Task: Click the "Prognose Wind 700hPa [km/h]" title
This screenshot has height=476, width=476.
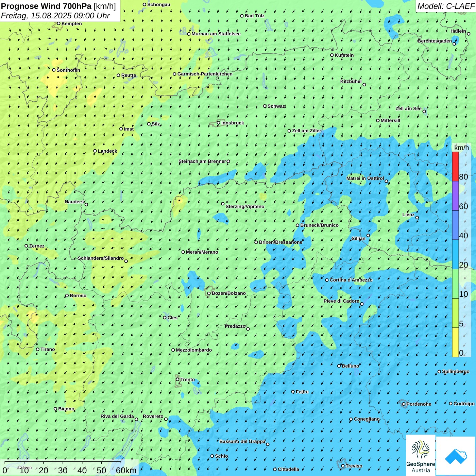Action: coord(58,6)
